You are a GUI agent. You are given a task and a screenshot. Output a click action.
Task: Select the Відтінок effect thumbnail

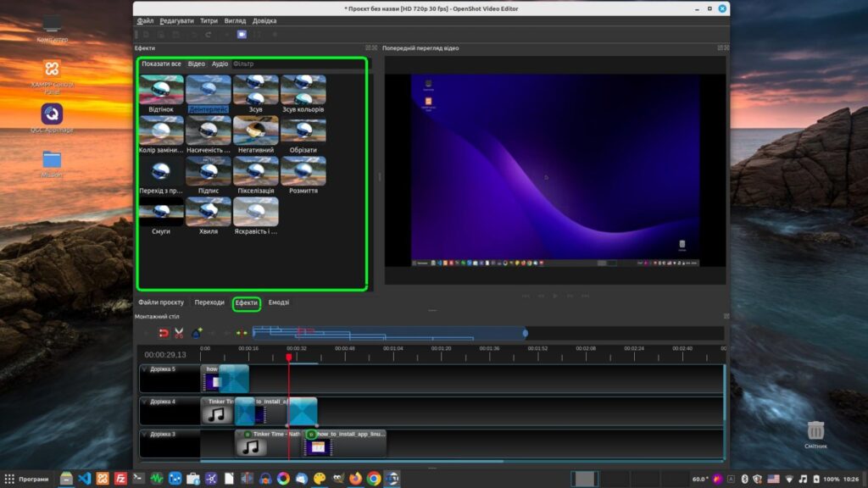161,90
